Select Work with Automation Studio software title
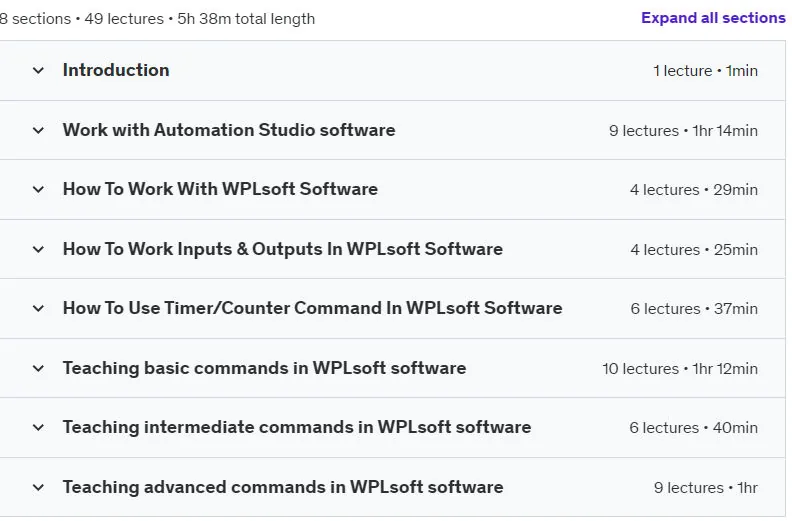This screenshot has width=792, height=521. coord(229,130)
